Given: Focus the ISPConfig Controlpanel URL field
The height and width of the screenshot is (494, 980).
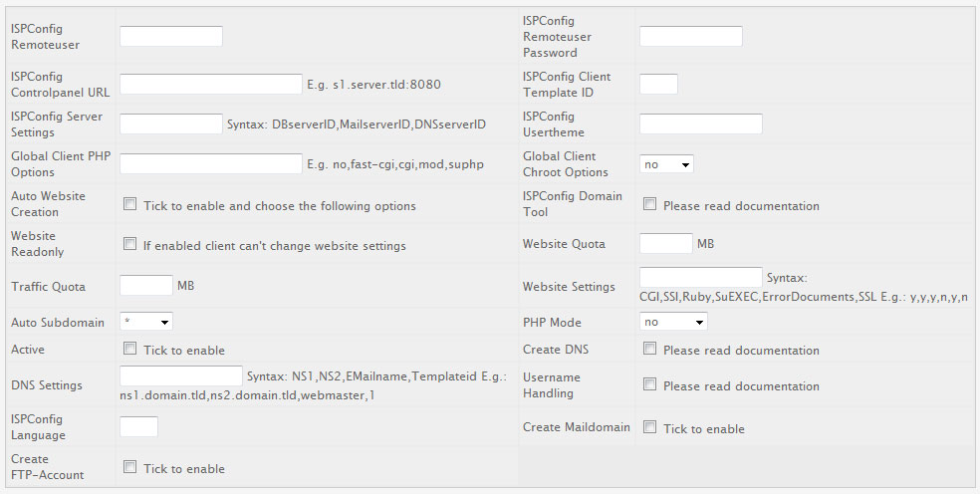Looking at the screenshot, I should click(210, 84).
